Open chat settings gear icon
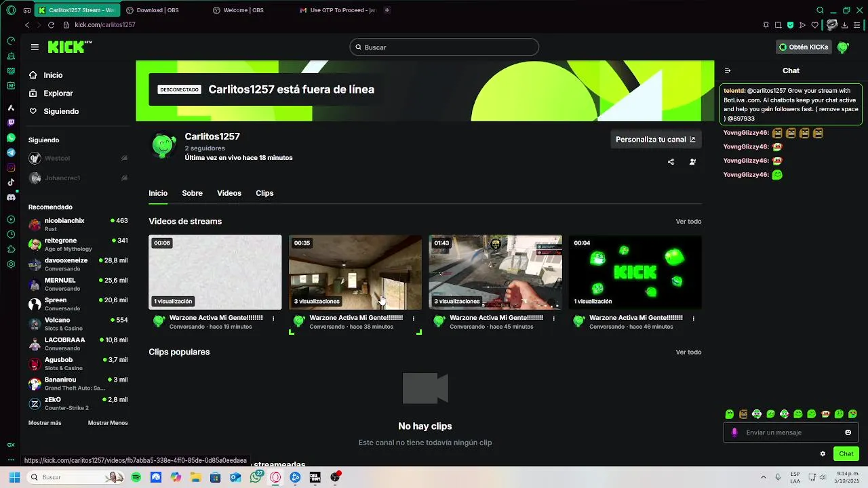Image resolution: width=868 pixels, height=488 pixels. click(823, 454)
